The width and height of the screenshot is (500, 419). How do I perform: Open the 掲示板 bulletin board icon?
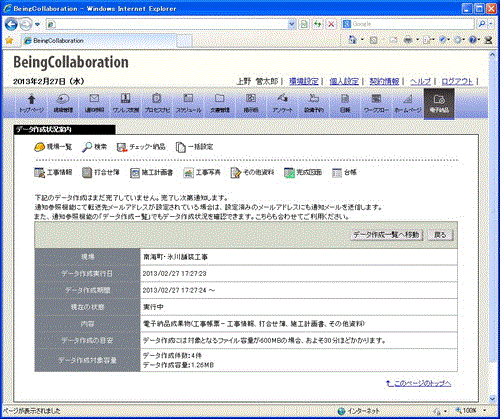coord(251,103)
